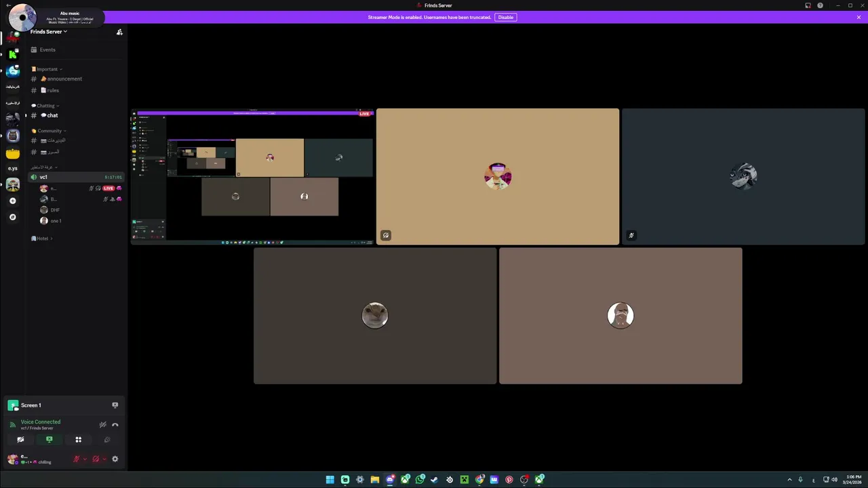This screenshot has width=868, height=488.
Task: Select user DHF in vc1
Action: click(x=51, y=210)
